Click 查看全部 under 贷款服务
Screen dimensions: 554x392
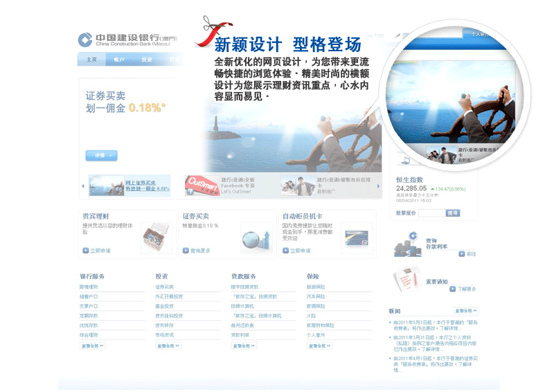244,346
